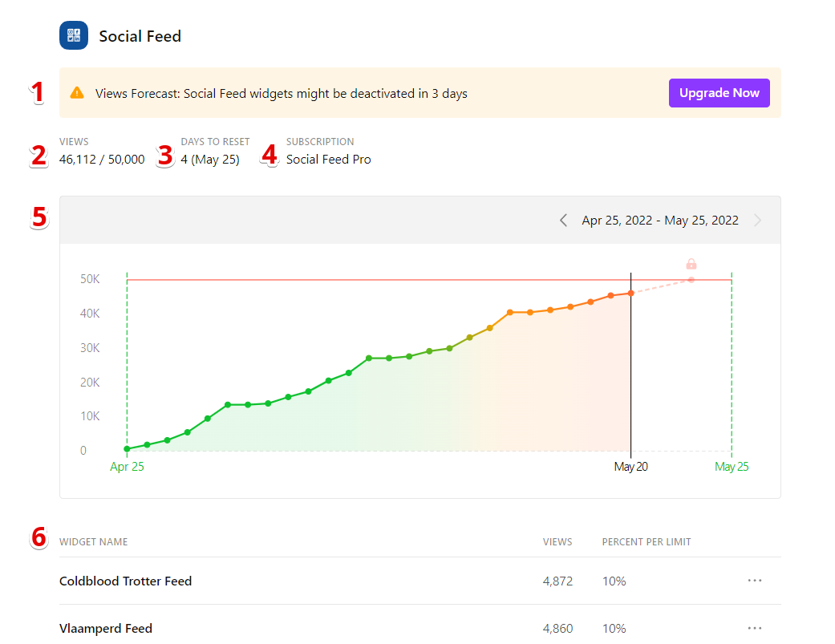Open the date range selector showing Apr 25 - May 25

pyautogui.click(x=659, y=220)
